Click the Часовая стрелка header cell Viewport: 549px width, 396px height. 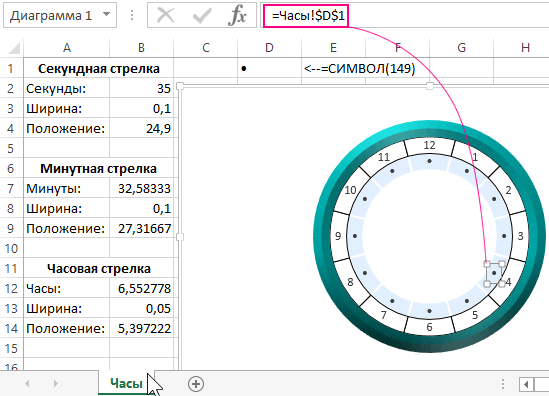coord(99,269)
